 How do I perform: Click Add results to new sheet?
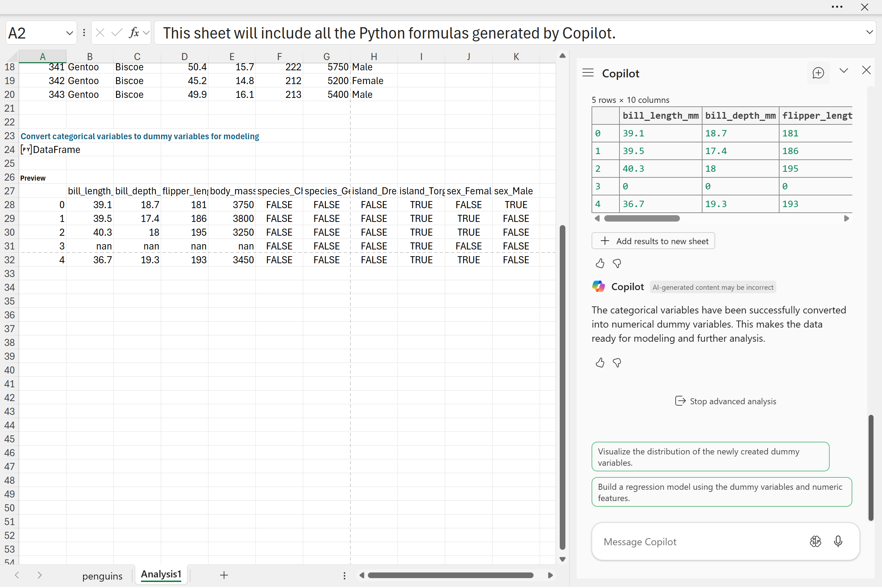pos(653,241)
